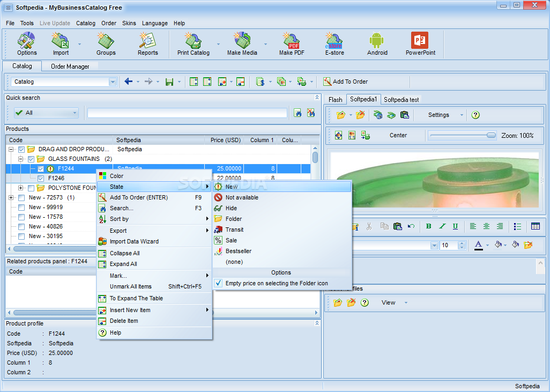Screen dimensions: 550x392
Task: Click the quick search text field
Action: coord(187,113)
